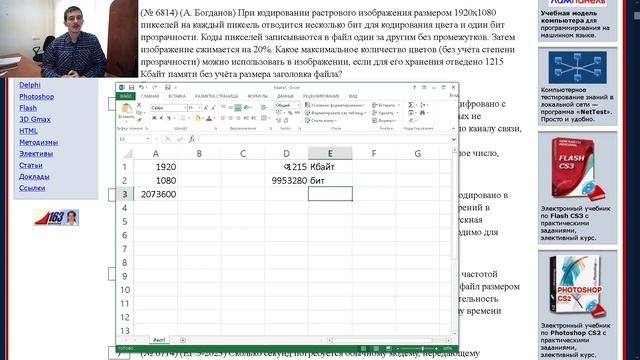
Task: Click the Sort and Filter icon
Action: (422, 105)
